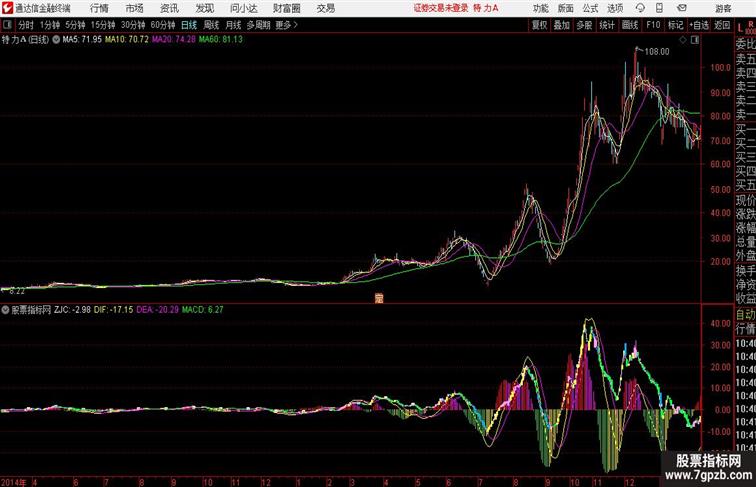Click the 统计 statistics button

pos(607,25)
